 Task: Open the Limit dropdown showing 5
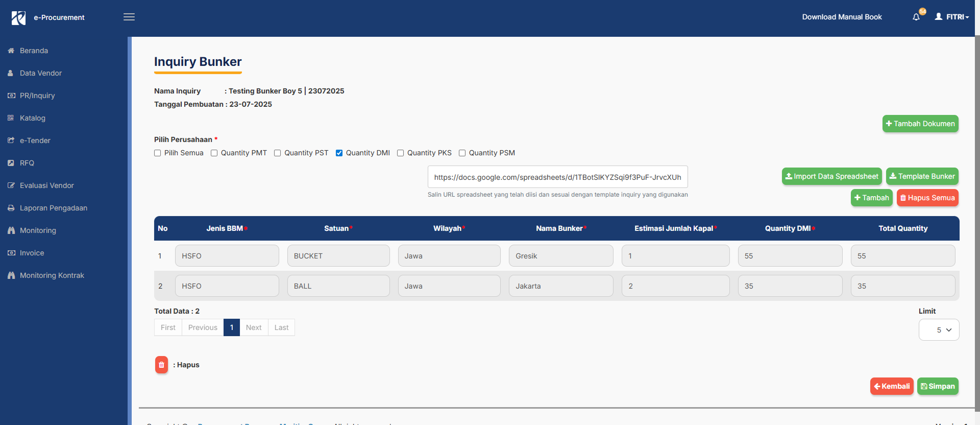pyautogui.click(x=939, y=330)
